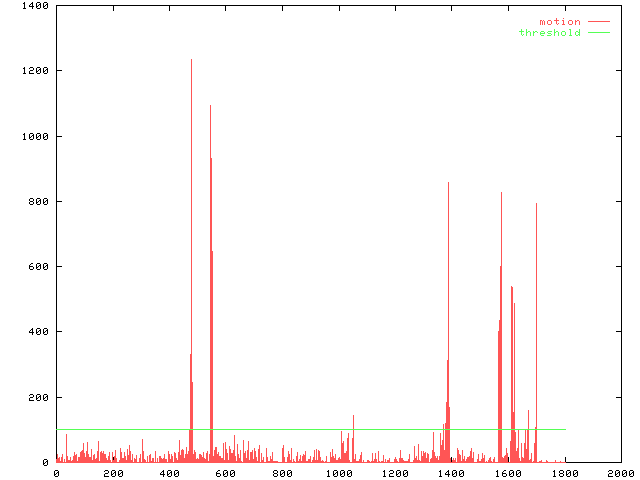The image size is (640, 480).
Task: Click the 2000 label on the x-axis
Action: (621, 473)
